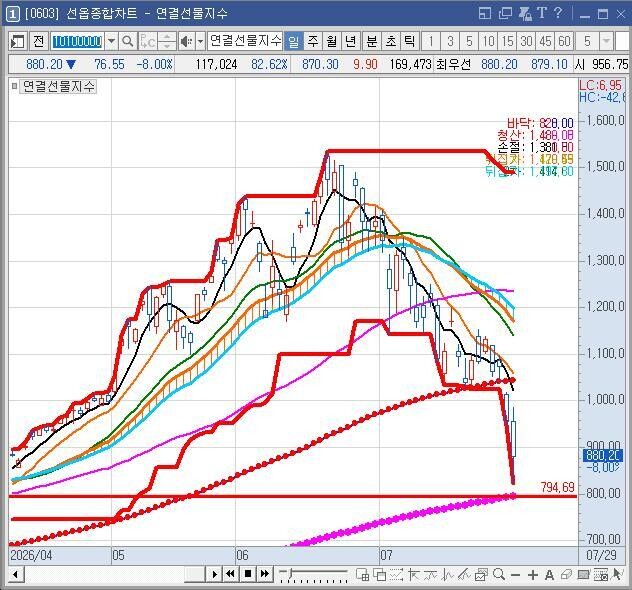This screenshot has height=590, width=632.
Task: Open the symbol search magnifier
Action: coord(128,41)
